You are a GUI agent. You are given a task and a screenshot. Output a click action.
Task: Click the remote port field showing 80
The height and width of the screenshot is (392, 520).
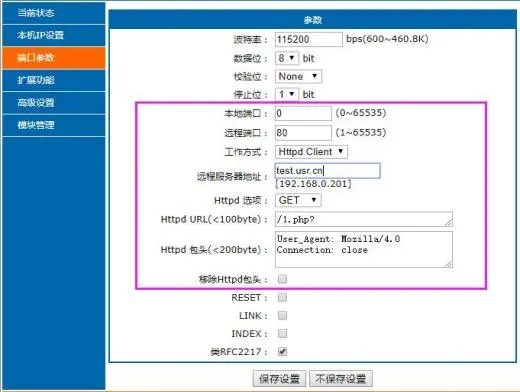click(303, 133)
